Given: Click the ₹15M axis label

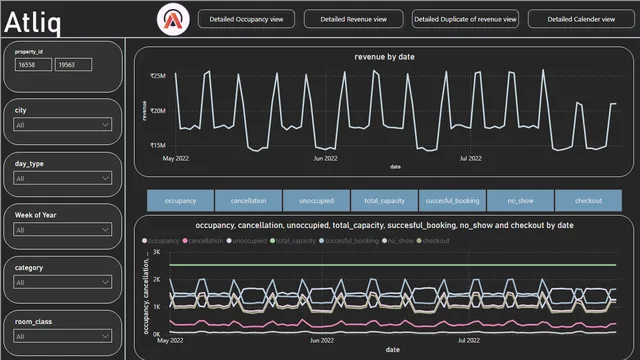Looking at the screenshot, I should click(x=158, y=145).
